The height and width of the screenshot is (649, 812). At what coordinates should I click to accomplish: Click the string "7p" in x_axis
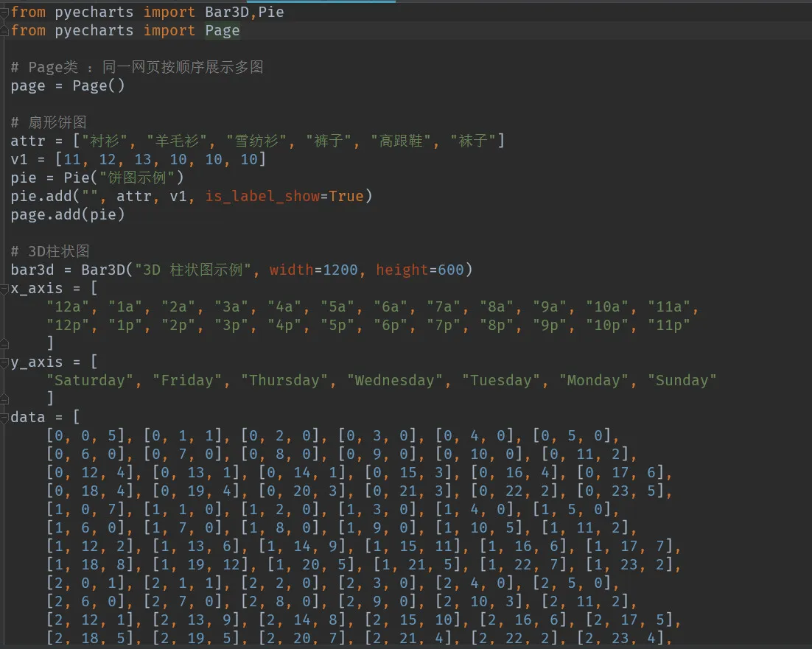(444, 325)
